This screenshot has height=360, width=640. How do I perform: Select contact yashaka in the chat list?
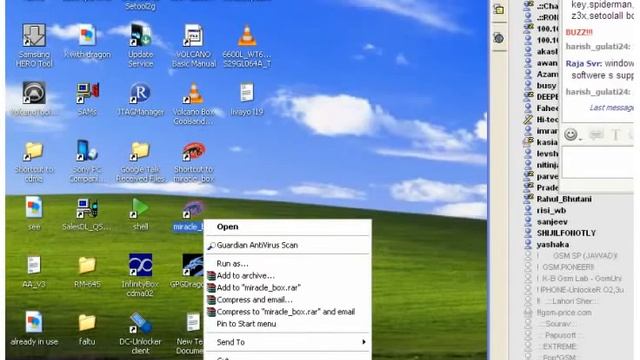pyautogui.click(x=553, y=244)
